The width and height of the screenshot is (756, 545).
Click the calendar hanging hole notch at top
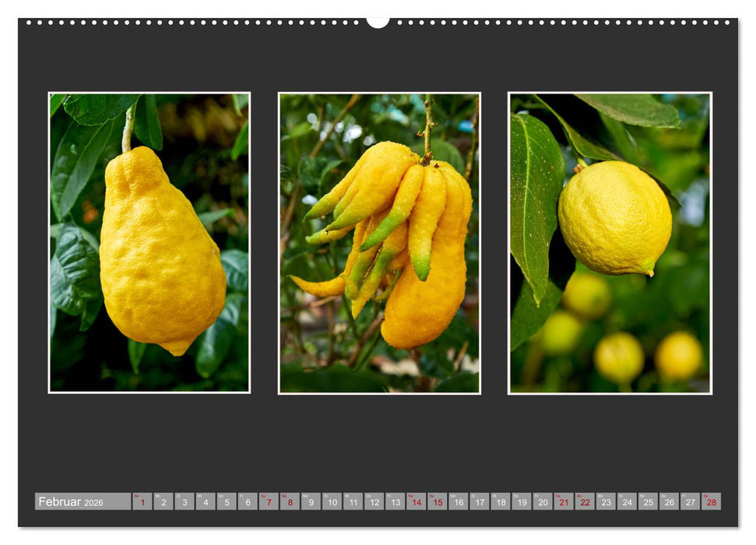[378, 22]
